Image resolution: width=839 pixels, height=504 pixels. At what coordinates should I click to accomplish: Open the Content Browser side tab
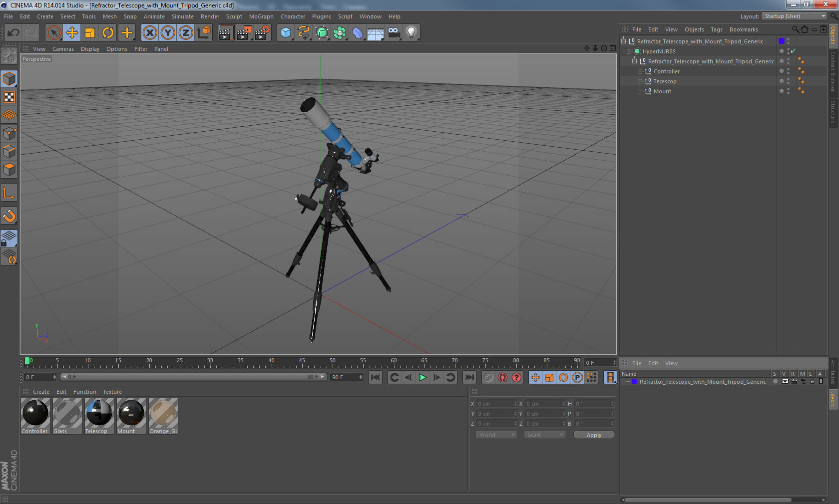click(x=833, y=71)
